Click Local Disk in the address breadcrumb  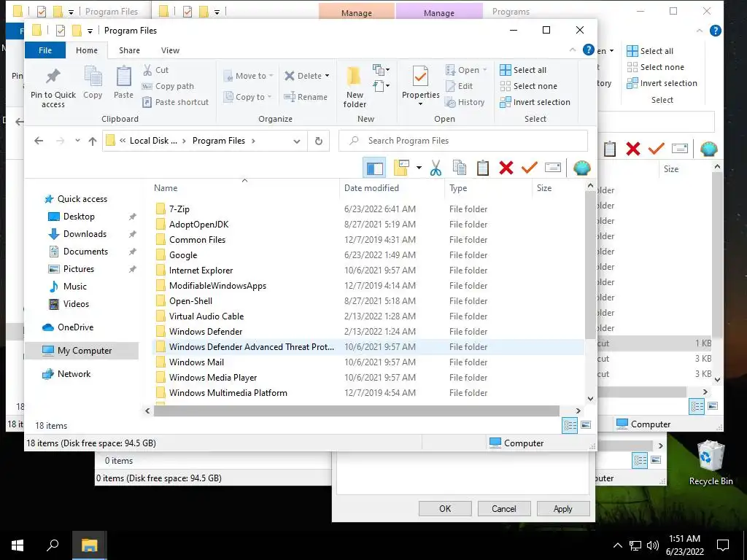coord(153,141)
